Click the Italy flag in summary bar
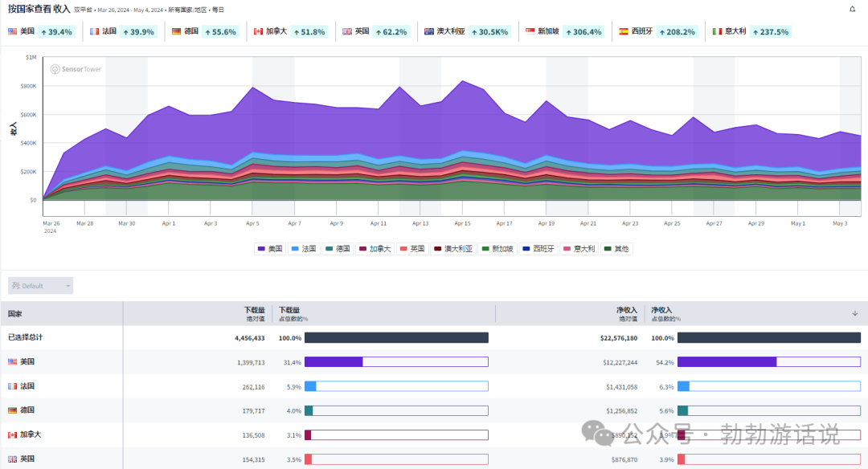 (717, 31)
